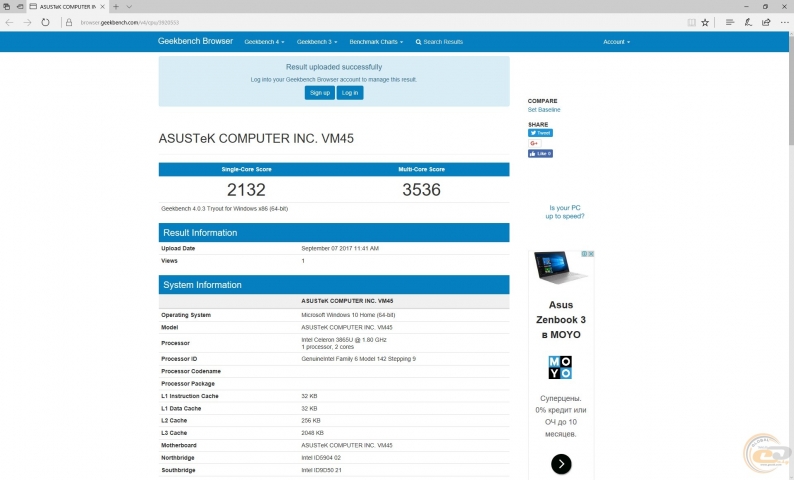Open reading view icon
Image resolution: width=794 pixels, height=480 pixels.
coord(691,22)
